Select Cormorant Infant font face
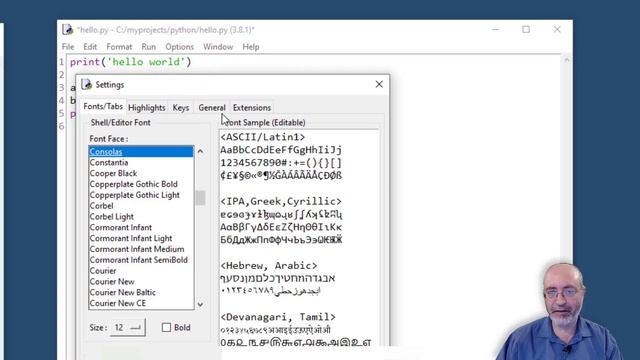This screenshot has width=640, height=360. 141,227
